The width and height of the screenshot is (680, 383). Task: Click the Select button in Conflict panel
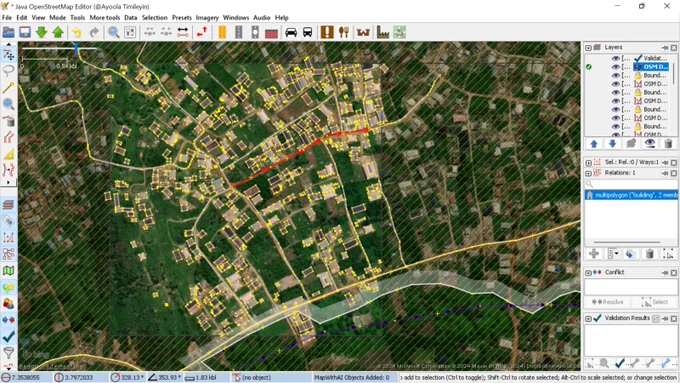click(x=654, y=302)
